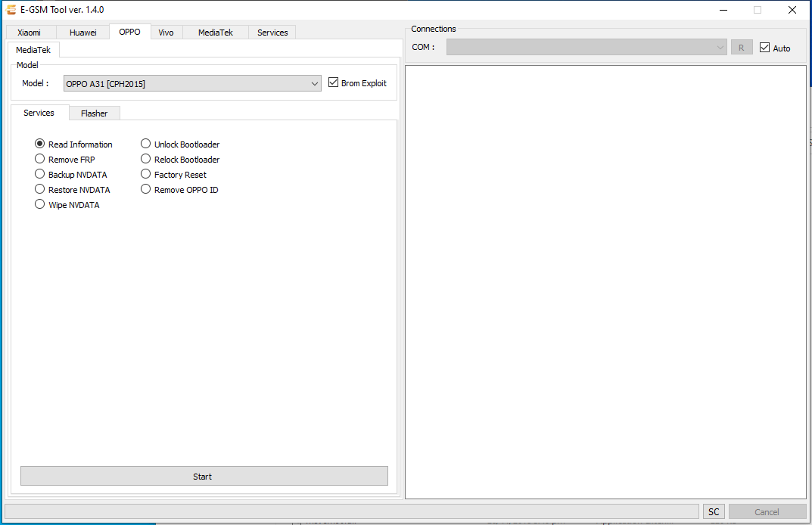
Task: Open the COM port dropdown
Action: coord(719,46)
